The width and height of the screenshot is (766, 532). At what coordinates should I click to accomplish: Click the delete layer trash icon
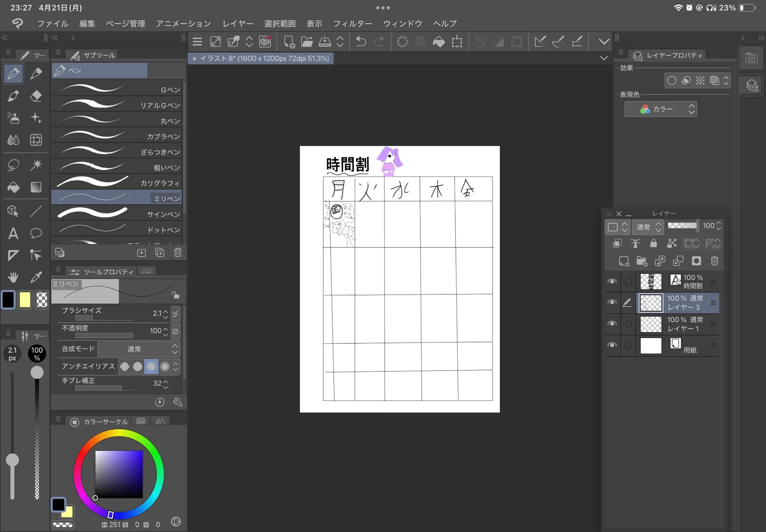714,261
